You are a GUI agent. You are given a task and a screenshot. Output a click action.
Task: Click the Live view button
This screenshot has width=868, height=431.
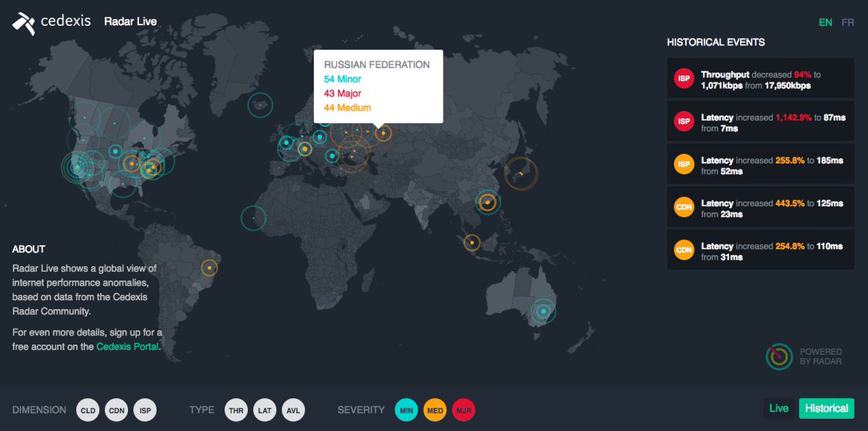[778, 408]
